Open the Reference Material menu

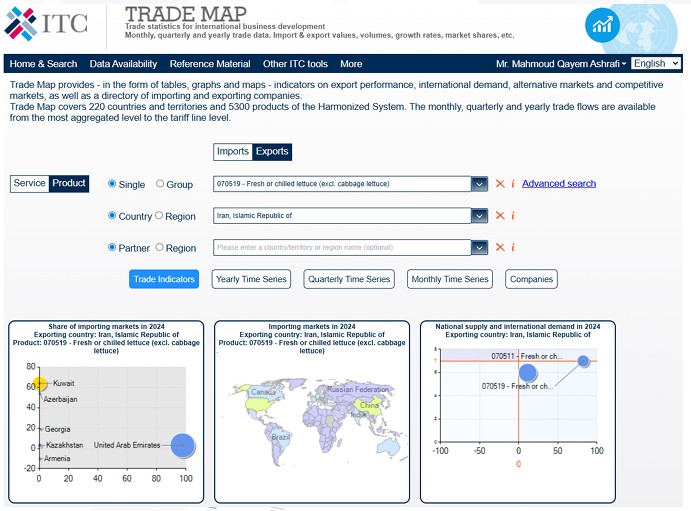coord(210,64)
